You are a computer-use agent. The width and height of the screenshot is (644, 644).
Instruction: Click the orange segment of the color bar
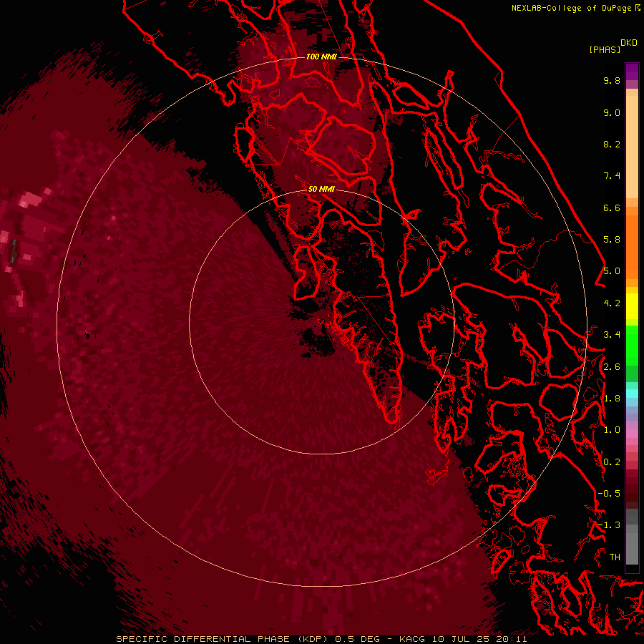tap(632, 246)
